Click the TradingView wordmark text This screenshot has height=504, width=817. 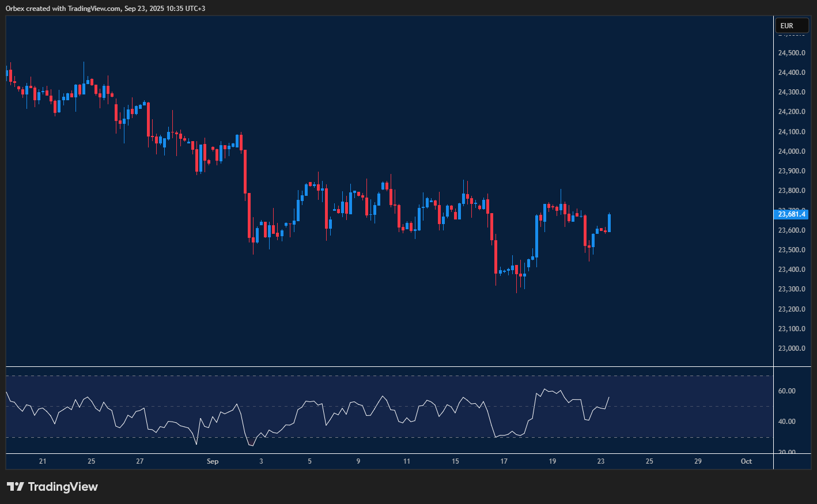click(x=63, y=487)
